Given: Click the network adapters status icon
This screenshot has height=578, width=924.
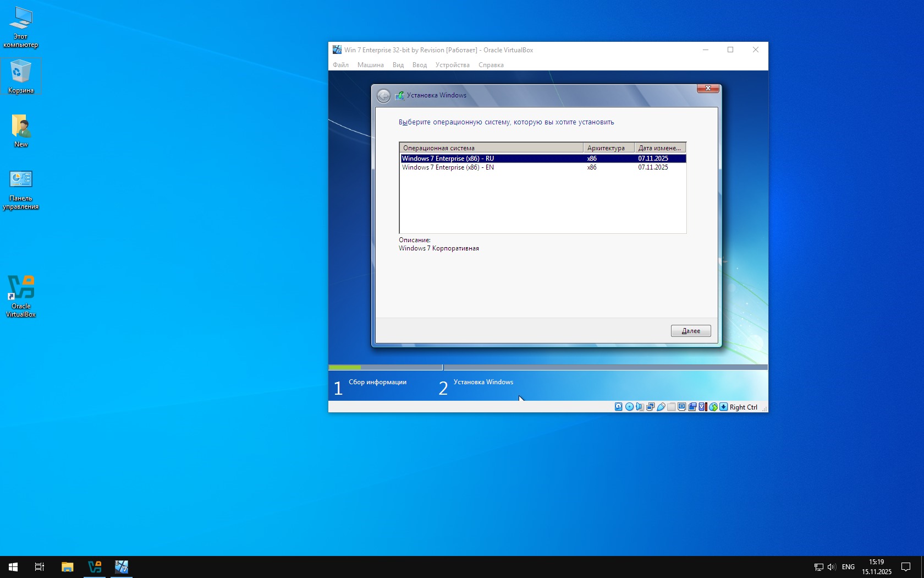Looking at the screenshot, I should click(x=650, y=407).
